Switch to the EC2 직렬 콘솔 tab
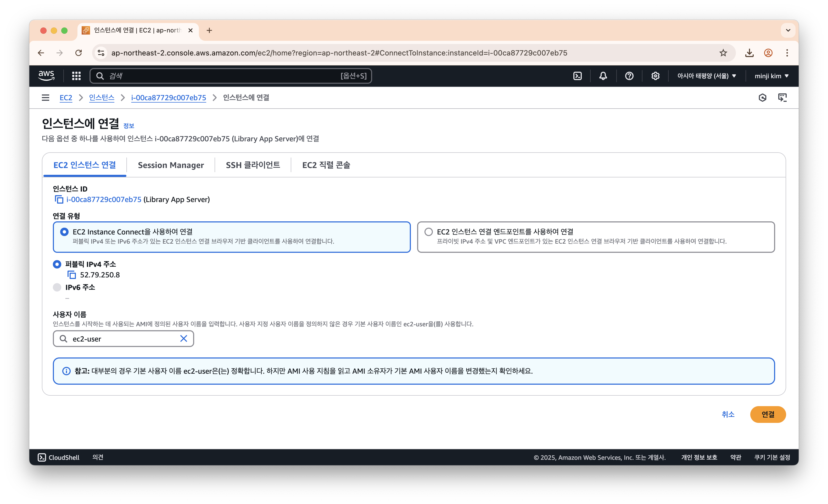The height and width of the screenshot is (504, 828). 326,165
